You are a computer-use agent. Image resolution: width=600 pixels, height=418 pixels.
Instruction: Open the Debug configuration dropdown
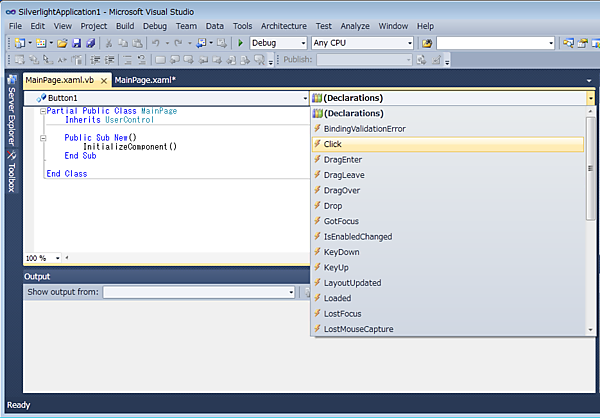coord(302,43)
